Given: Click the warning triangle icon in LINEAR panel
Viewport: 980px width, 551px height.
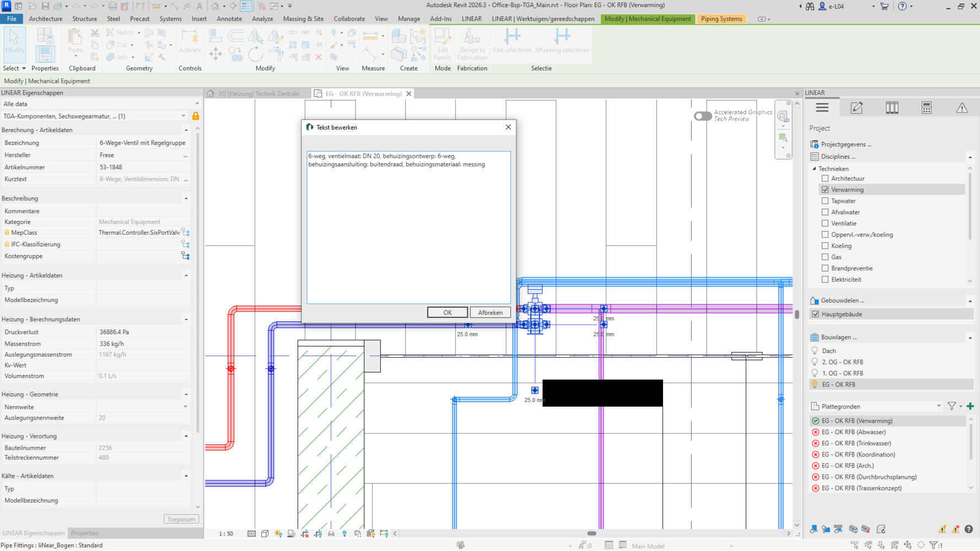Looking at the screenshot, I should 962,108.
